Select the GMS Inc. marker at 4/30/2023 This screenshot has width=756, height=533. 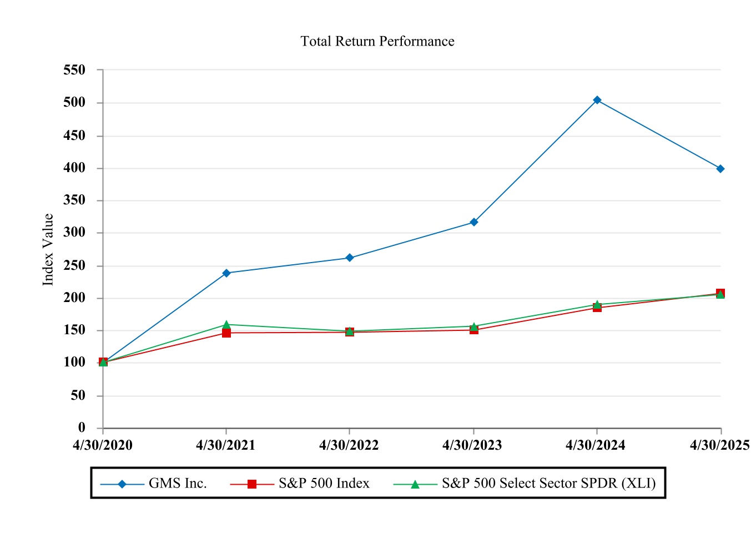click(x=474, y=222)
